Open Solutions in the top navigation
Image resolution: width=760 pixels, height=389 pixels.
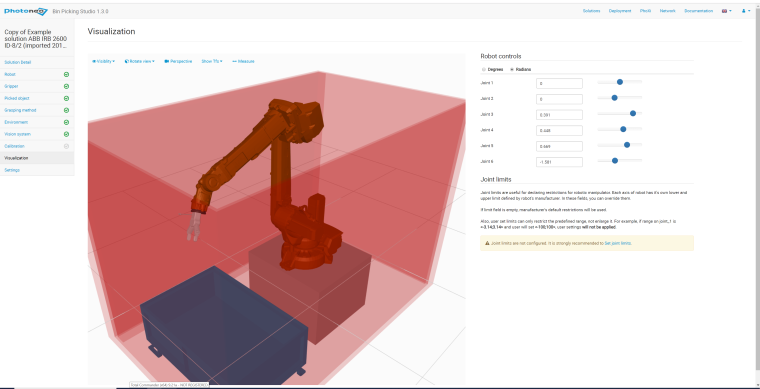(591, 11)
